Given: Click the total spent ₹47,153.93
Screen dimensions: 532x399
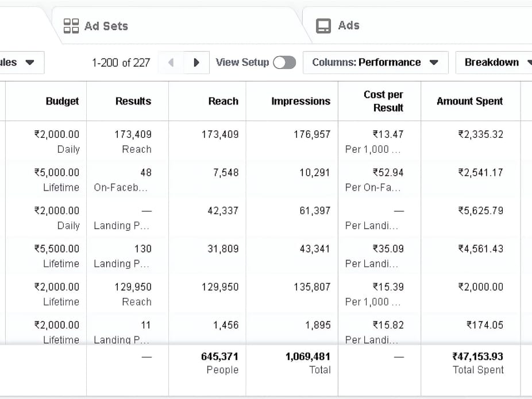Looking at the screenshot, I should [x=477, y=357].
